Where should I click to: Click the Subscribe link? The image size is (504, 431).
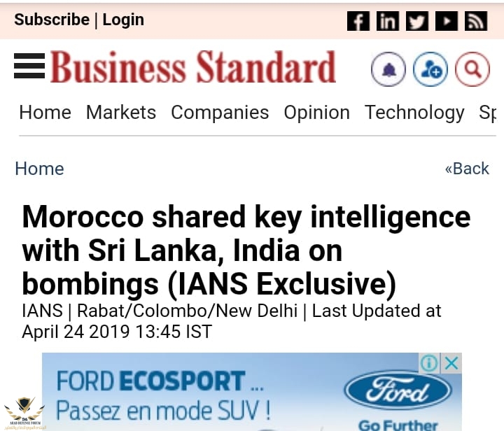coord(52,20)
